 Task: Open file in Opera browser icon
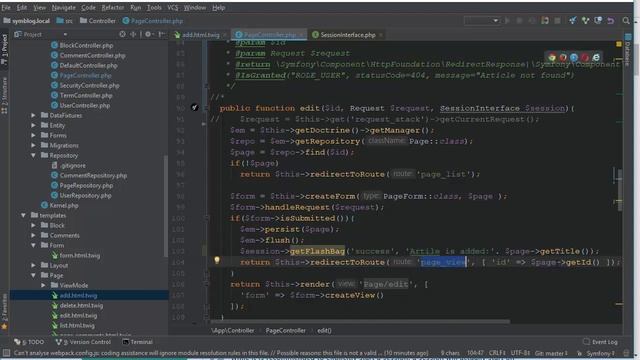coord(585,58)
